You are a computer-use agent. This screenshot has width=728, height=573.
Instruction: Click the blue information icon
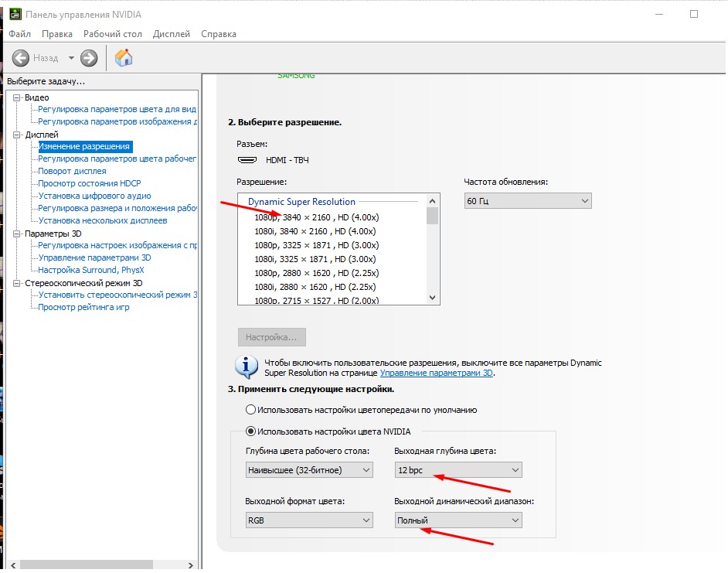click(247, 366)
